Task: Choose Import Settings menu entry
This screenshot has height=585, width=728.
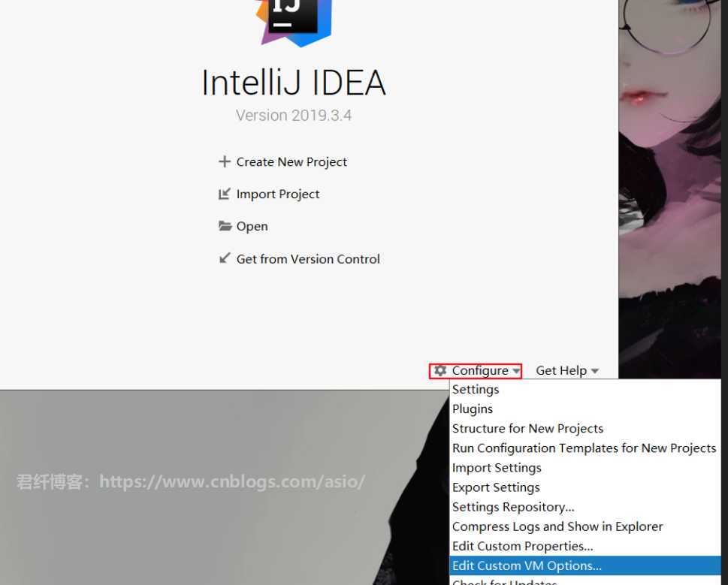Action: click(585, 468)
